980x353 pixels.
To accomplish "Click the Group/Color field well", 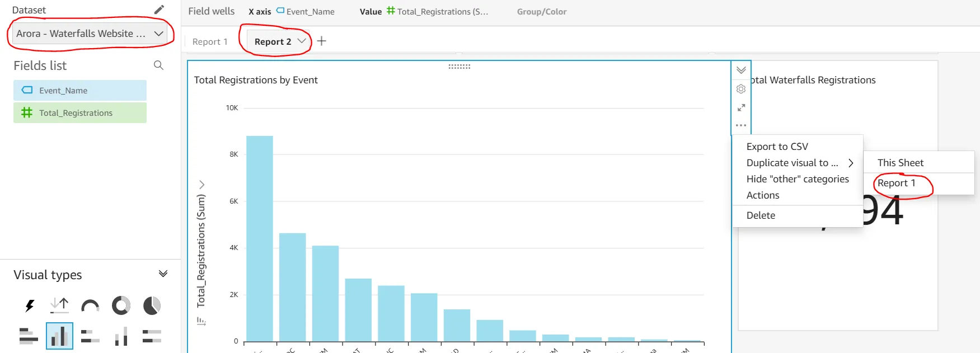I will click(x=542, y=11).
